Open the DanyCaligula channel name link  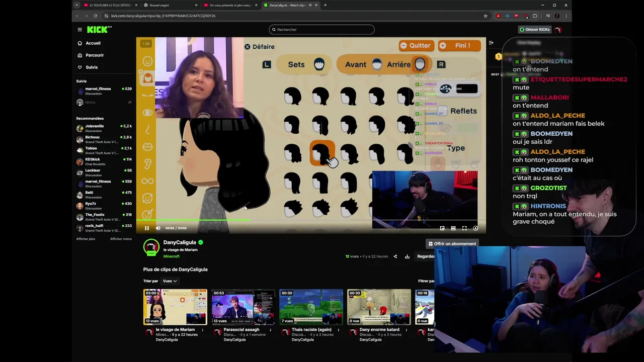(x=180, y=243)
